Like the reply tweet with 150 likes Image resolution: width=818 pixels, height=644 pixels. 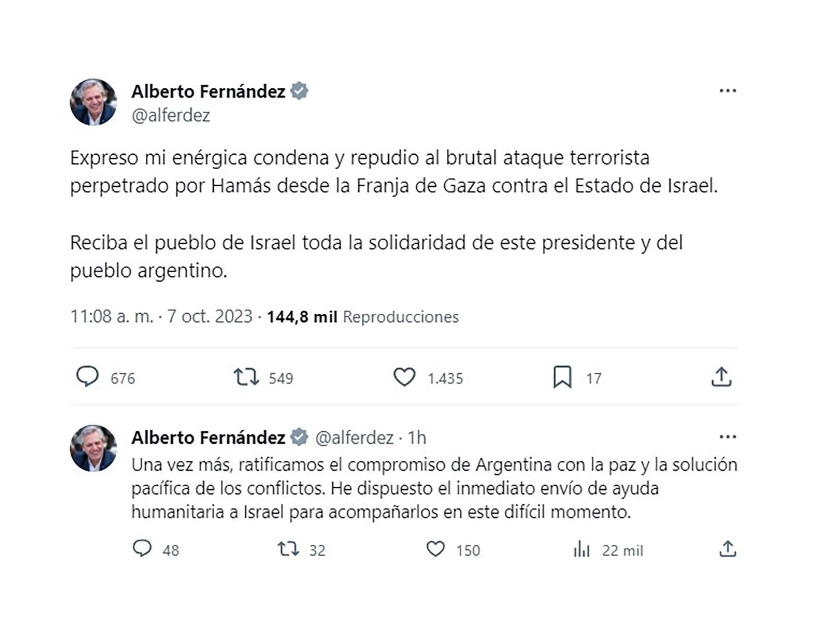(435, 549)
